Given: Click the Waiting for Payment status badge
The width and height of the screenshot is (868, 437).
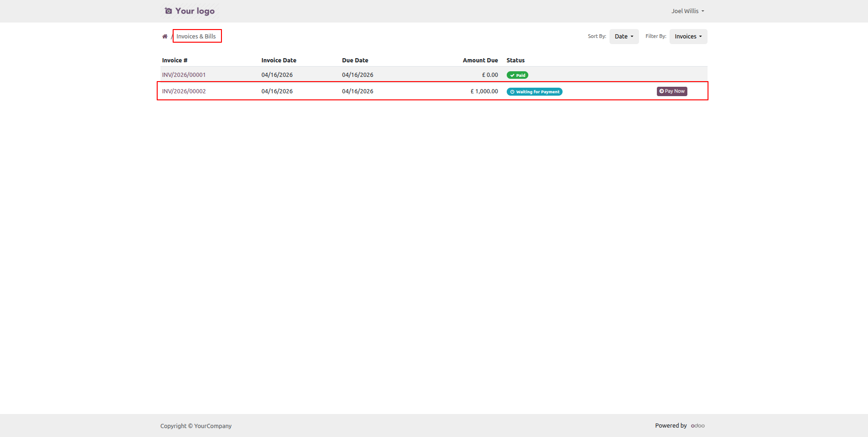Looking at the screenshot, I should tap(534, 92).
